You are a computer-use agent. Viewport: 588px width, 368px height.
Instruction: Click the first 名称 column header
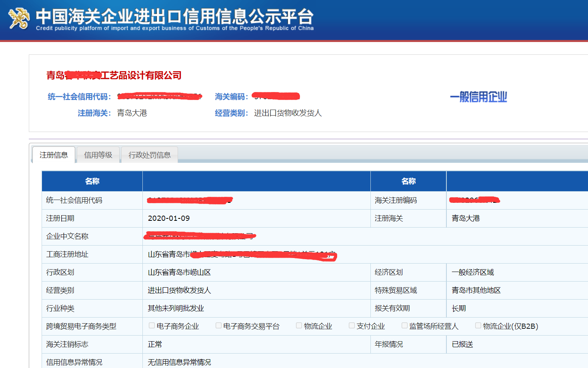click(x=92, y=181)
